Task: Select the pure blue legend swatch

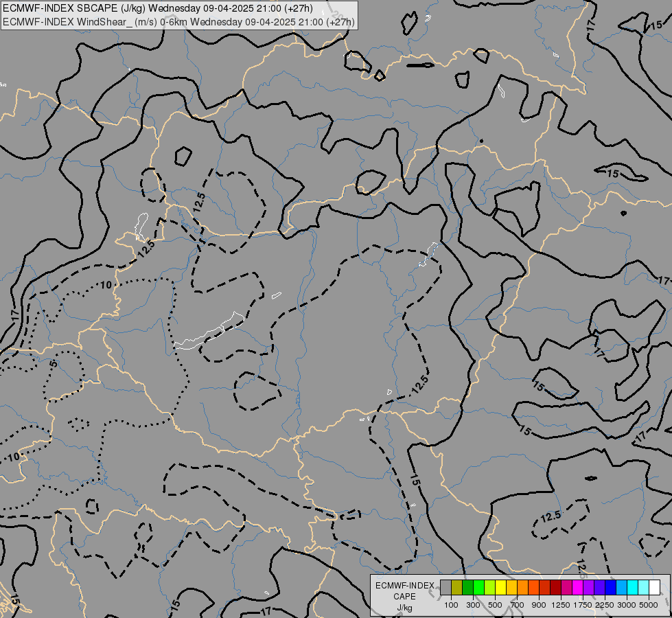Action: pos(611,588)
